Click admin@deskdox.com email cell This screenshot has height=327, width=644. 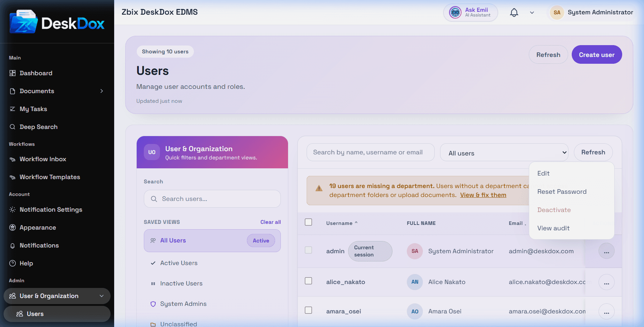click(x=541, y=251)
